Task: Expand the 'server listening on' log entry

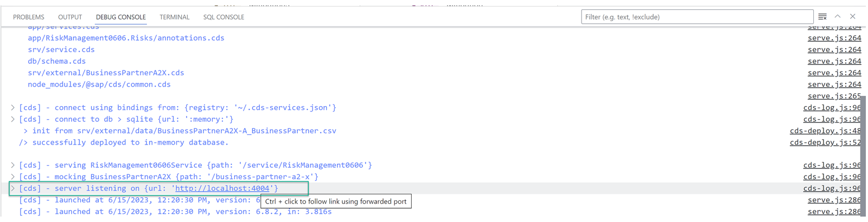Action: [12, 188]
